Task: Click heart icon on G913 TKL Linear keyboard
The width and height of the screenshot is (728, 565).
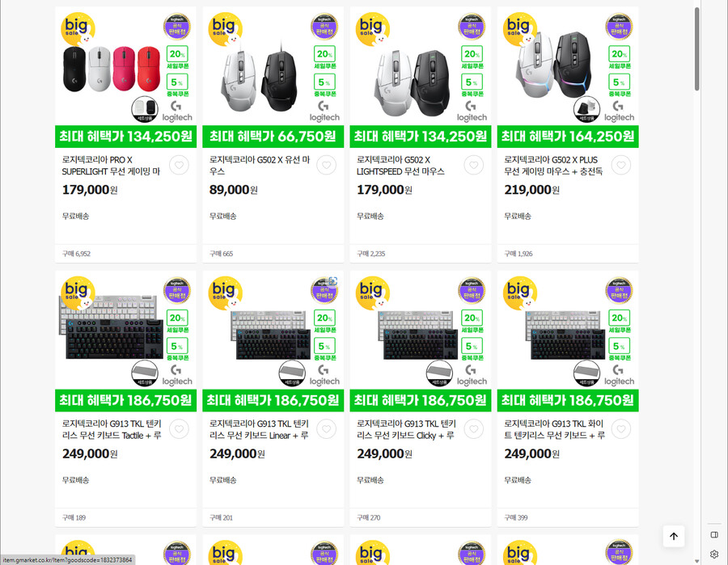Action: click(326, 428)
